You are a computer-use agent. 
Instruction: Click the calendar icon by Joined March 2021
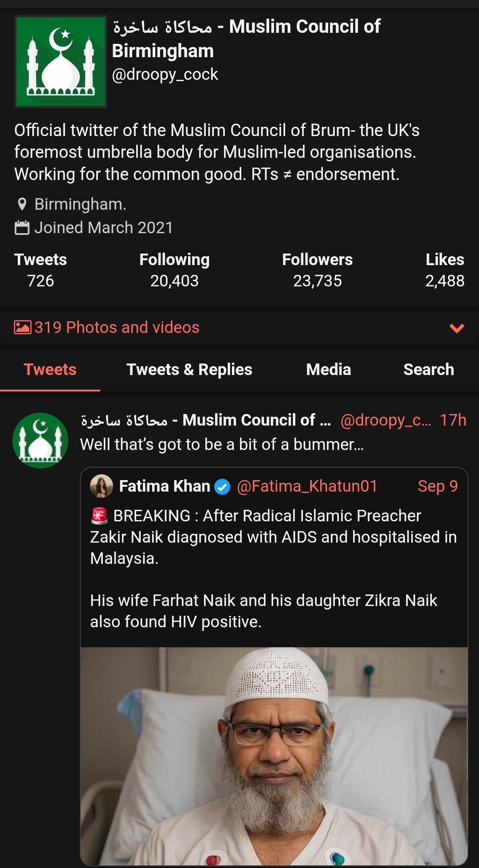pyautogui.click(x=22, y=228)
